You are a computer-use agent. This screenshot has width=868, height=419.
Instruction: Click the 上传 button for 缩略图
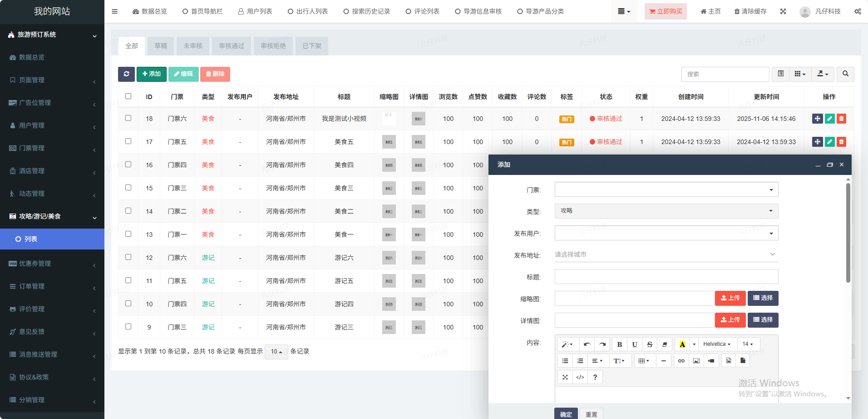pyautogui.click(x=730, y=298)
